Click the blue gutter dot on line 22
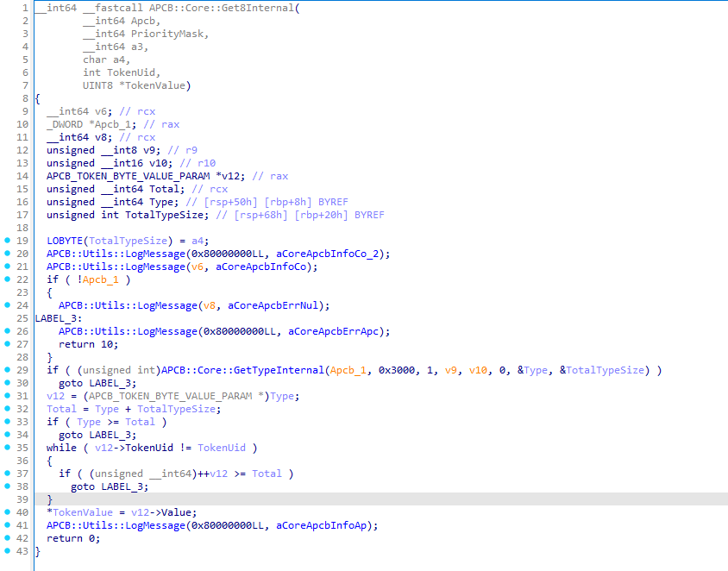 pyautogui.click(x=8, y=279)
